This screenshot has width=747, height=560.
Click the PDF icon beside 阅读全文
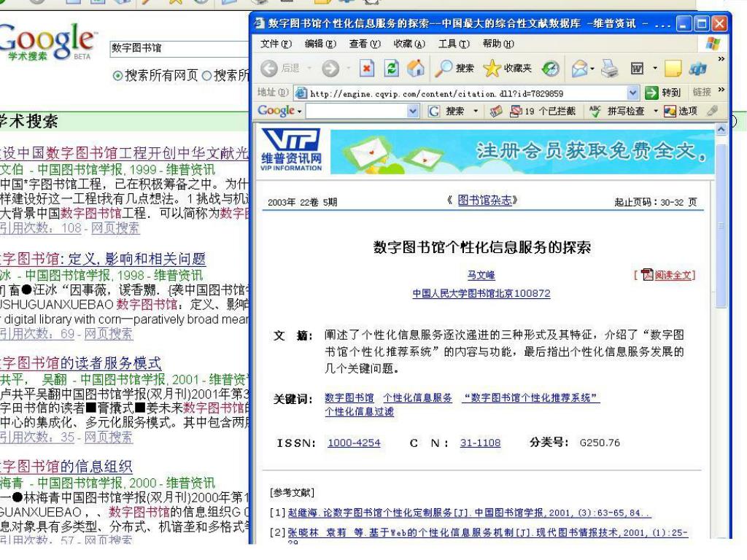[647, 274]
